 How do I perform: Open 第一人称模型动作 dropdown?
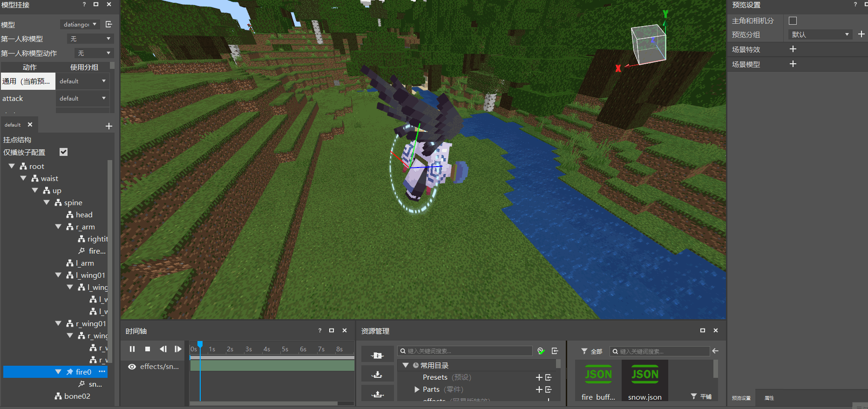94,53
